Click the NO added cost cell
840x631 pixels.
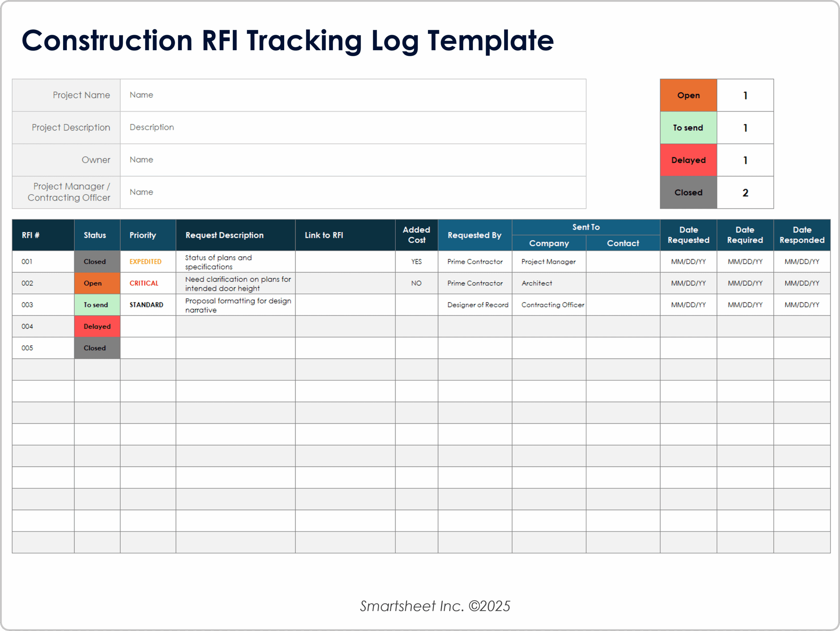[x=417, y=283]
